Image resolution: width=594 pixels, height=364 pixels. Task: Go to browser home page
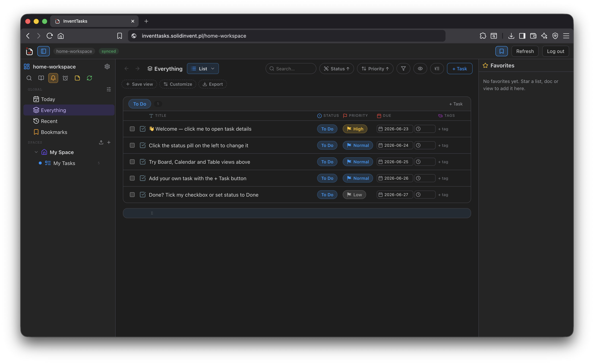(x=61, y=36)
